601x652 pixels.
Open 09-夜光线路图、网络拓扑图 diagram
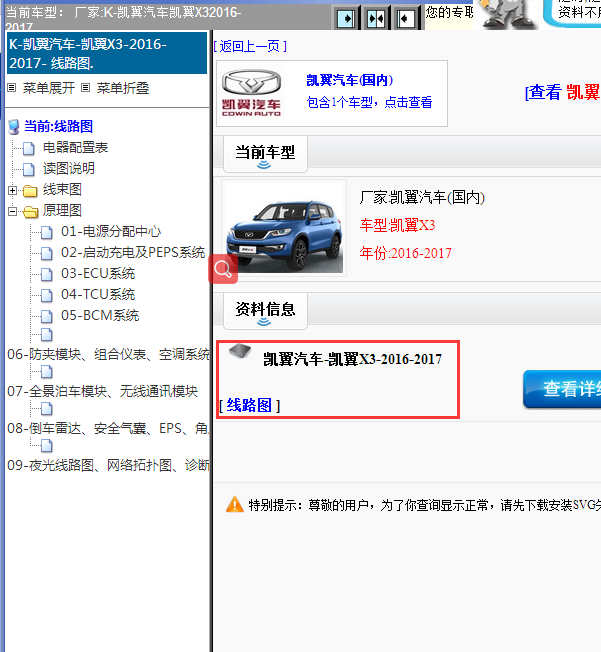click(x=108, y=465)
